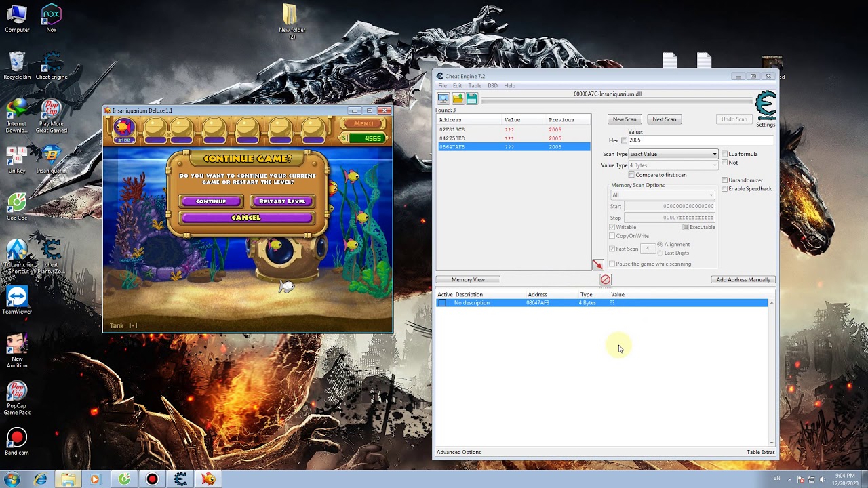This screenshot has height=488, width=868.
Task: Open the UniKey desktop icon
Action: click(17, 160)
